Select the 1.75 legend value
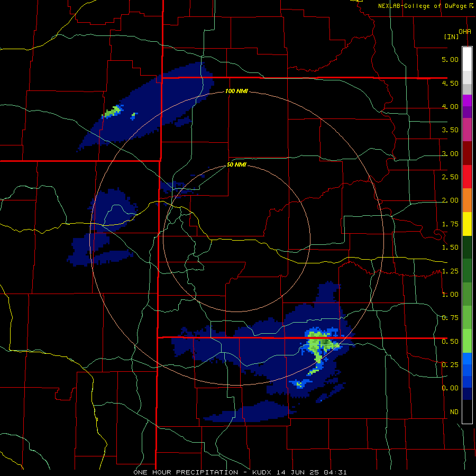Image resolution: width=476 pixels, height=476 pixels. pyautogui.click(x=450, y=224)
